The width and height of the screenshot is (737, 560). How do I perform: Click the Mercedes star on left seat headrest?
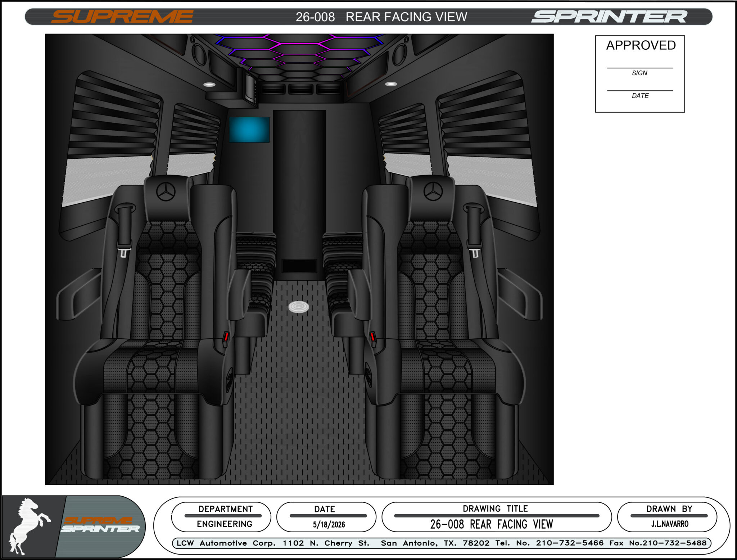[166, 191]
